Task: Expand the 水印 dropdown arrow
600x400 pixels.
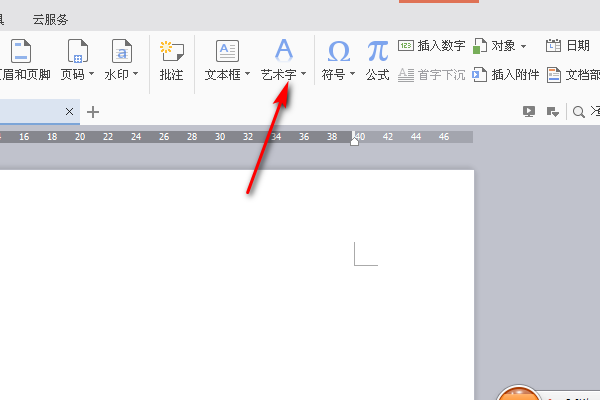Action: (135, 73)
